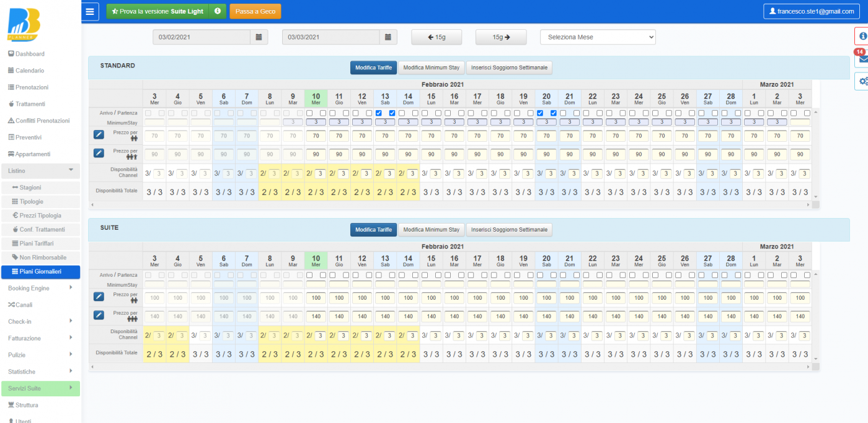Viewport: 868px width, 423px height.
Task: Click Passa a Geco button
Action: point(255,11)
